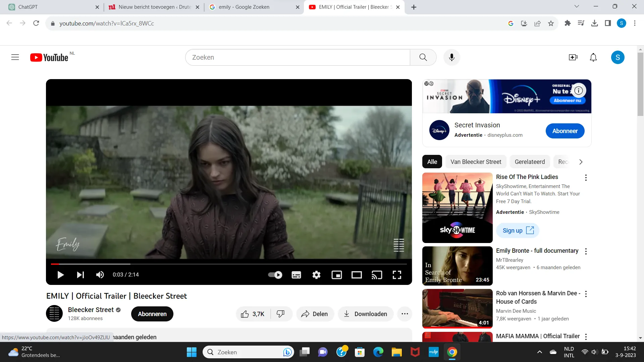Screen dimensions: 644x362
Task: Toggle the autoplay switch
Action: point(275,275)
